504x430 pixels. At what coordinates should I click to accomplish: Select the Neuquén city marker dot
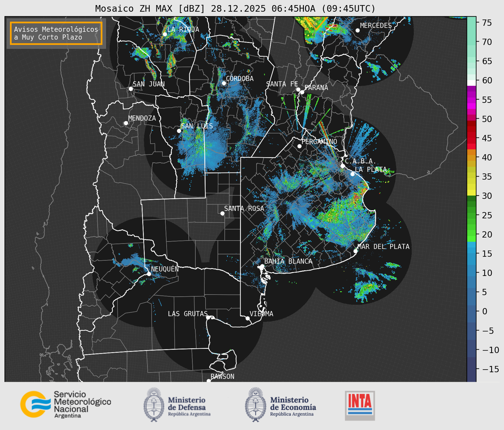pyautogui.click(x=149, y=274)
